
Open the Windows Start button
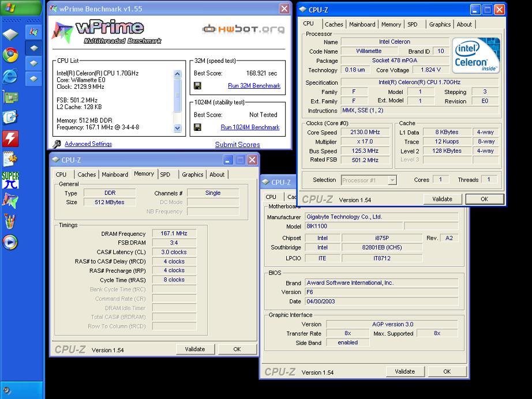coord(20,7)
